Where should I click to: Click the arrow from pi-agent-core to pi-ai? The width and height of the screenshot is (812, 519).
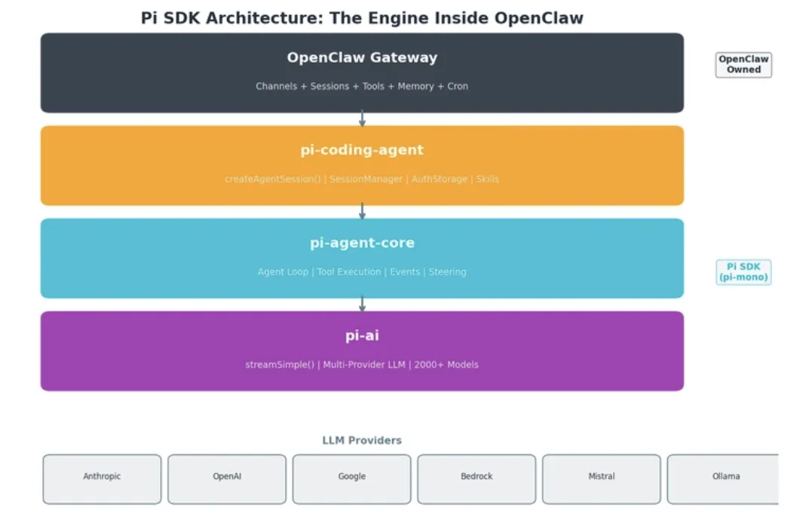tap(362, 304)
